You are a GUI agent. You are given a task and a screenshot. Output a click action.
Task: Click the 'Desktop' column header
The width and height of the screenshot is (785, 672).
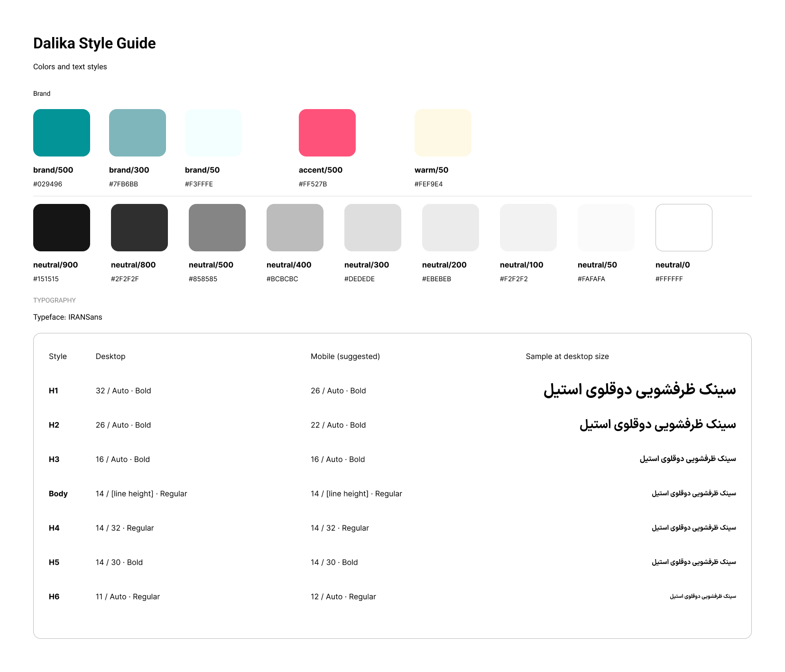click(x=111, y=357)
